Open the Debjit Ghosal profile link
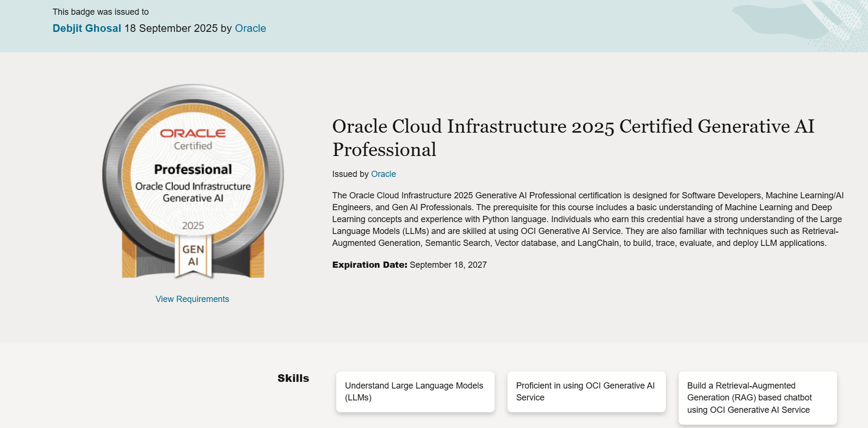This screenshot has height=428, width=868. coord(87,29)
